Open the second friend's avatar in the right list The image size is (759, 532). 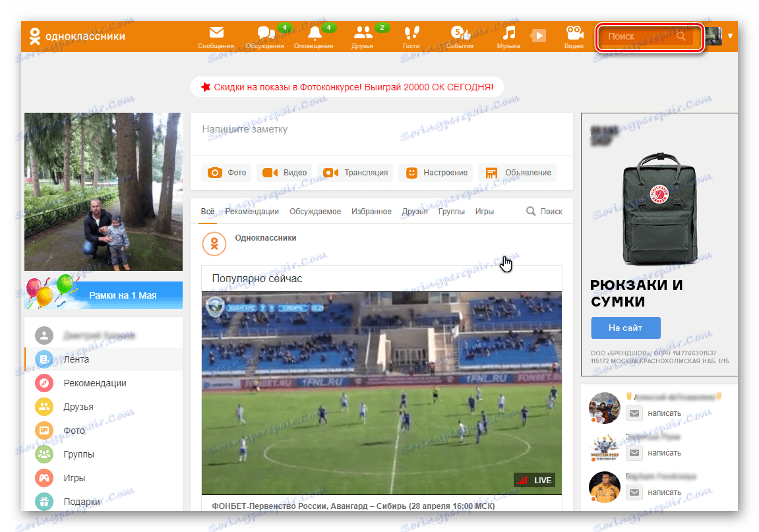click(604, 448)
